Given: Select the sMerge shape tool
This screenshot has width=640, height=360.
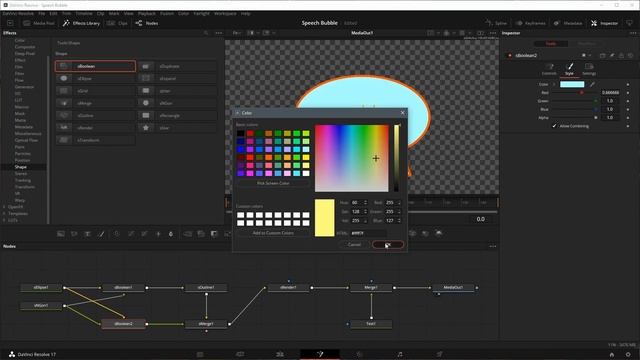Looking at the screenshot, I should pyautogui.click(x=95, y=103).
